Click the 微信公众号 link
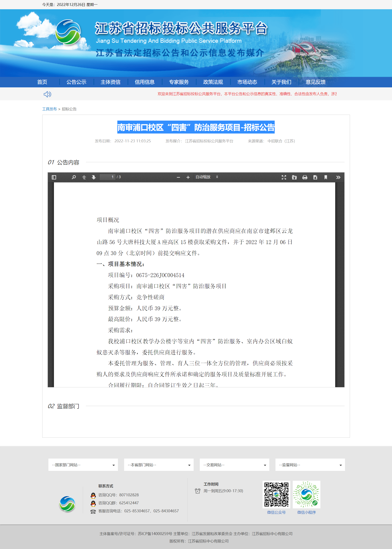392x549 pixels. click(x=276, y=512)
